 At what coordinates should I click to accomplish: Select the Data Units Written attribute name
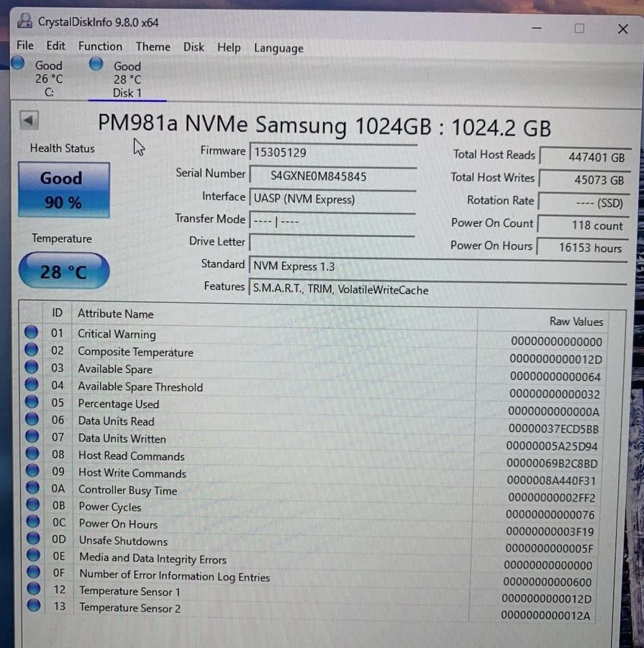122,438
